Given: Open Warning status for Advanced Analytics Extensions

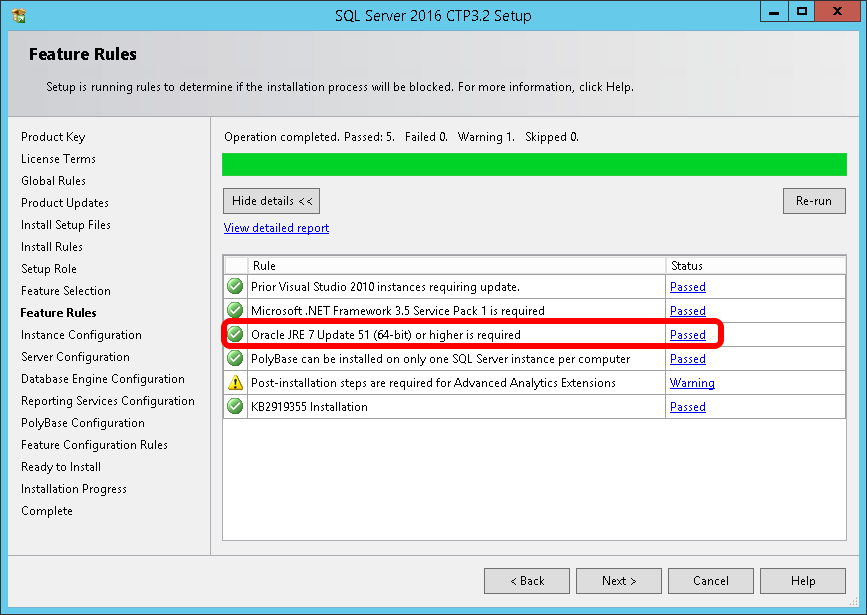Looking at the screenshot, I should [692, 383].
